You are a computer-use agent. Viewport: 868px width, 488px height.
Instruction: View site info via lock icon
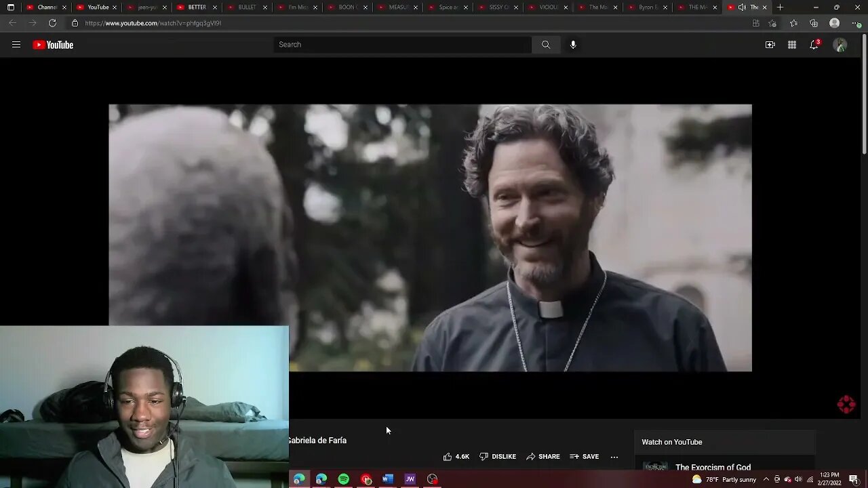[x=75, y=23]
